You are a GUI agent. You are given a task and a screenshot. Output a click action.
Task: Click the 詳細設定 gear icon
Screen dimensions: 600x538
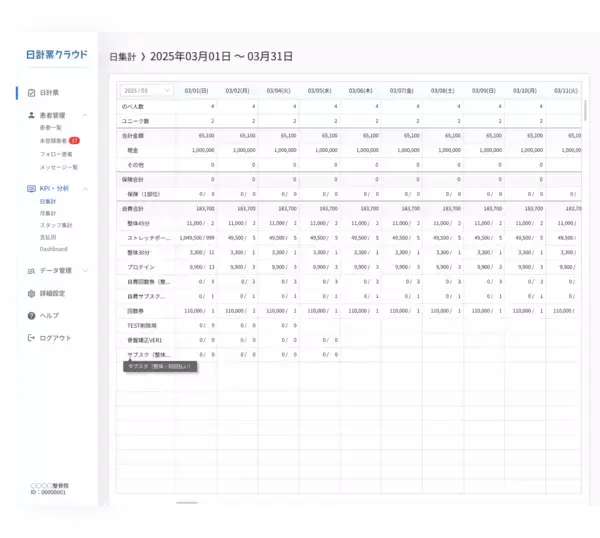click(31, 293)
